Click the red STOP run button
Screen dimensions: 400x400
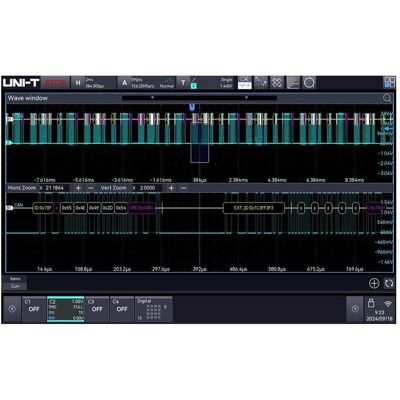coord(55,83)
